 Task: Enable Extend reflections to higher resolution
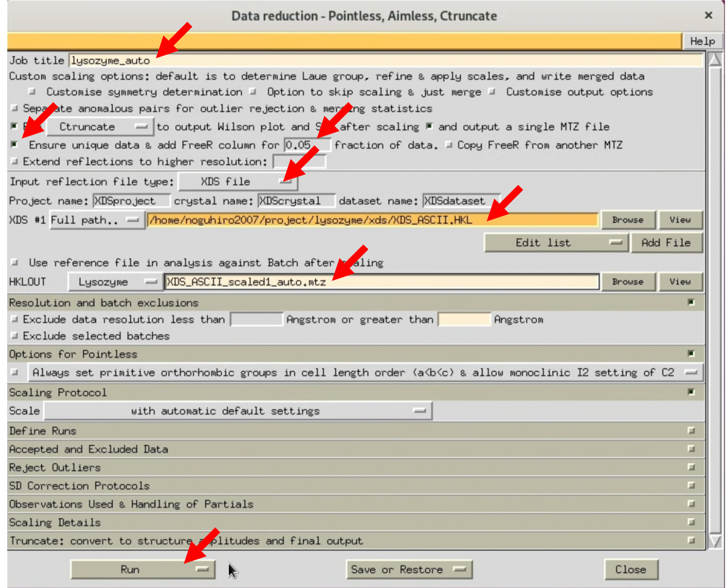pyautogui.click(x=15, y=161)
